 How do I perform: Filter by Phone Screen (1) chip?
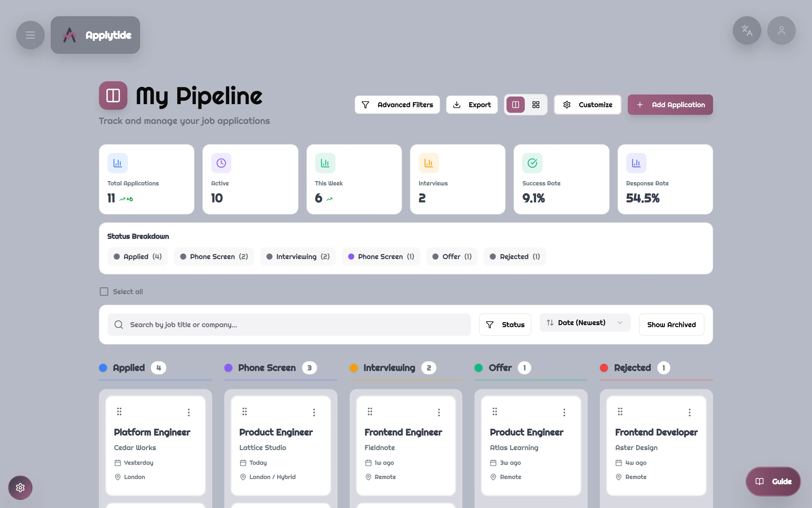[381, 257]
